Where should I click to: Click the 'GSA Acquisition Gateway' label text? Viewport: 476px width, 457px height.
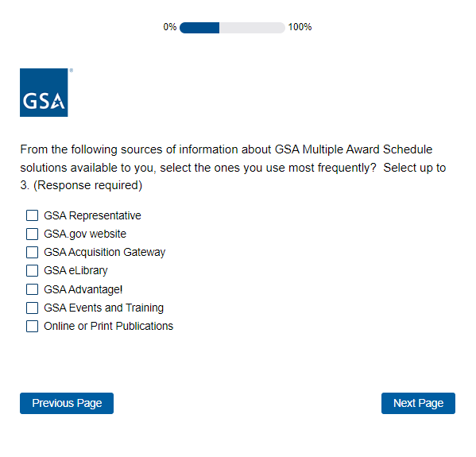pos(105,252)
